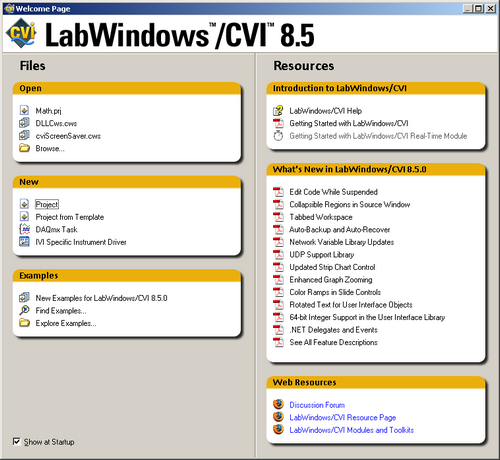Click the PDF icon beside Tabbed Workspace
The image size is (500, 460).
coord(278,217)
